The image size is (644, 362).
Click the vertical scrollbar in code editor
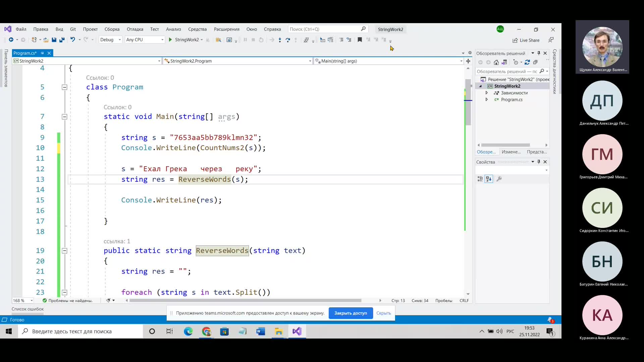coord(468,102)
